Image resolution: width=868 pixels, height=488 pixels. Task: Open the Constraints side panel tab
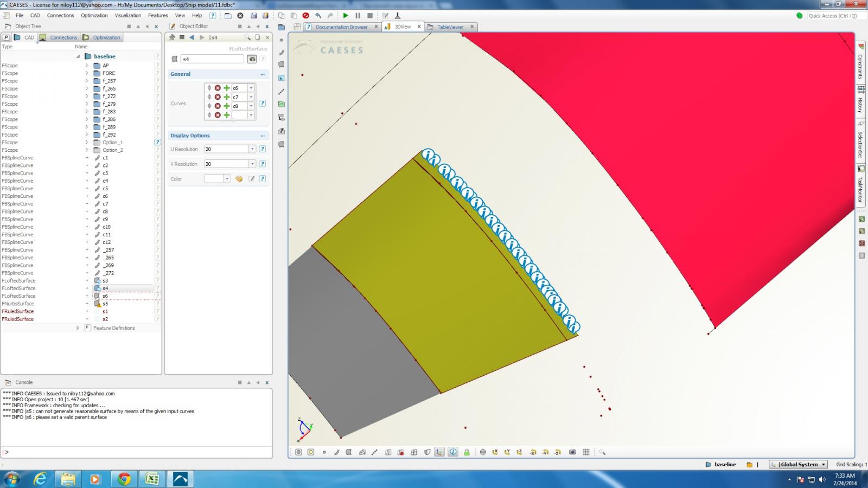(x=860, y=62)
